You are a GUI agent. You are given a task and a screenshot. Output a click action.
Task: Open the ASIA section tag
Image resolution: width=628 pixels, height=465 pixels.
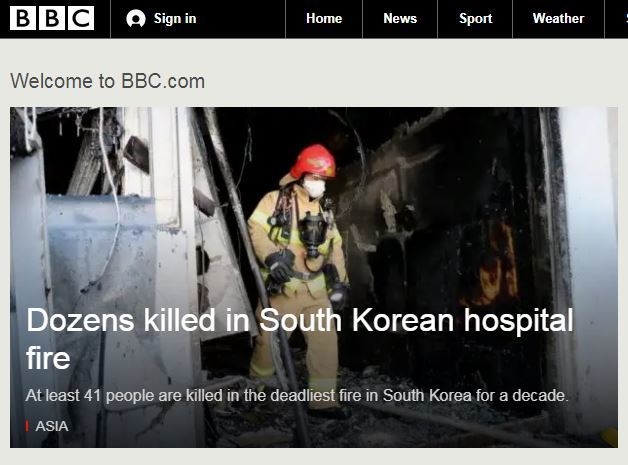[52, 426]
